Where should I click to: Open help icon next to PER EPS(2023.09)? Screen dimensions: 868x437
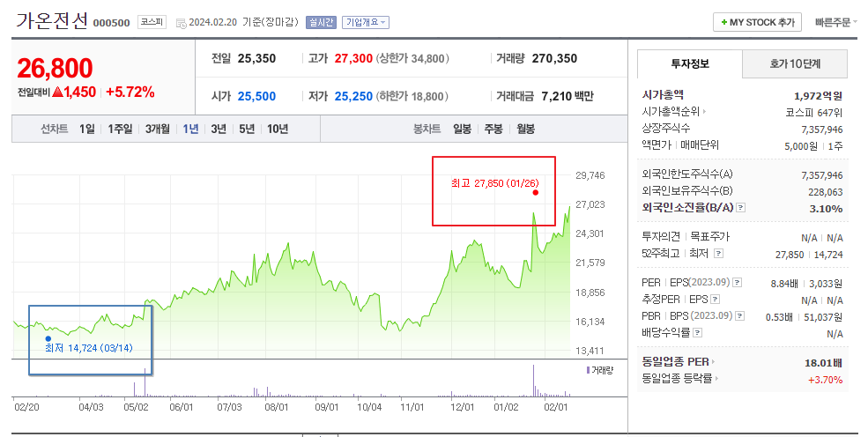[x=738, y=283]
